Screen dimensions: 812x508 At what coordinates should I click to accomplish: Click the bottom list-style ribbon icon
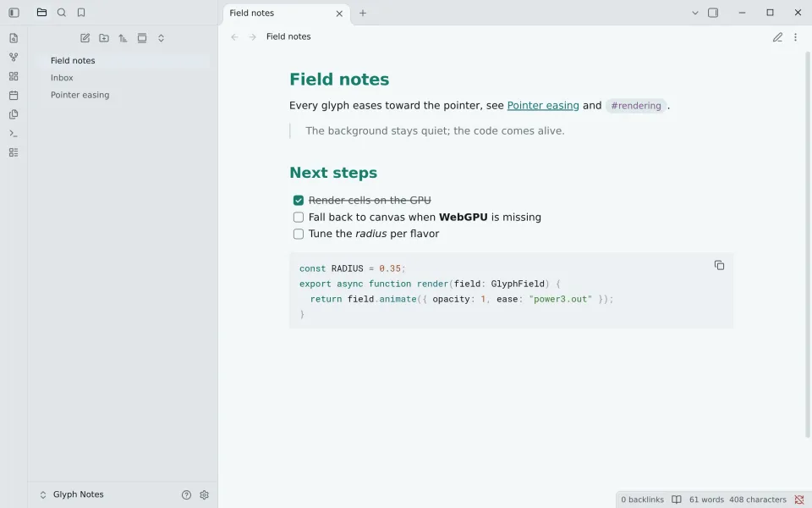point(14,152)
